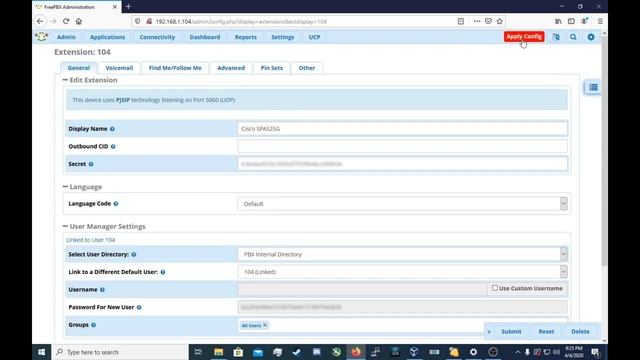Open the Dashboard menu item
Viewport: 640px width, 360px height.
coord(205,37)
